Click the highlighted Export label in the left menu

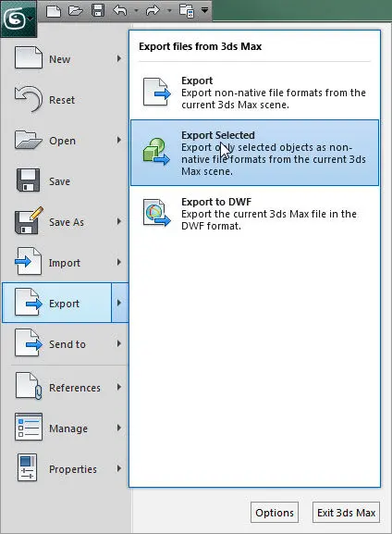[64, 304]
